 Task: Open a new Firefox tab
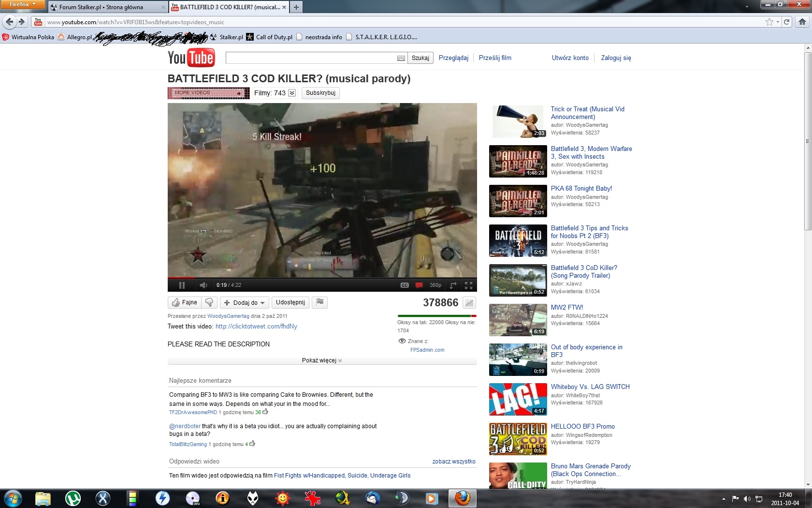[296, 7]
